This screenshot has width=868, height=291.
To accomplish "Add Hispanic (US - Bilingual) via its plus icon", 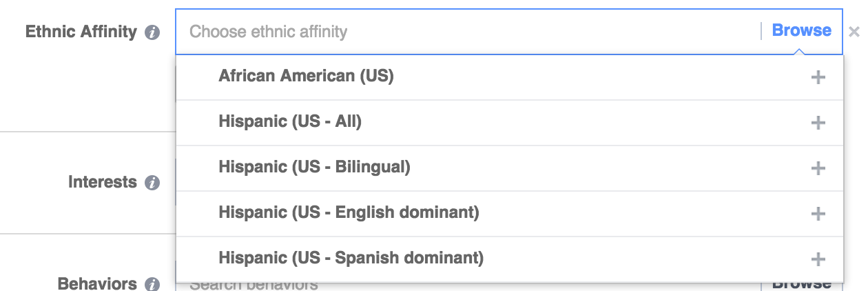I will tap(818, 168).
